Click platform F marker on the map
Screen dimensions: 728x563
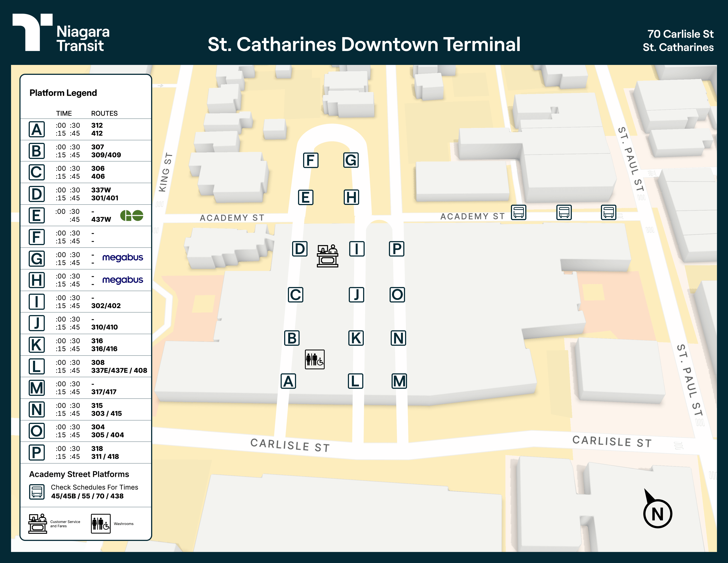coord(311,161)
